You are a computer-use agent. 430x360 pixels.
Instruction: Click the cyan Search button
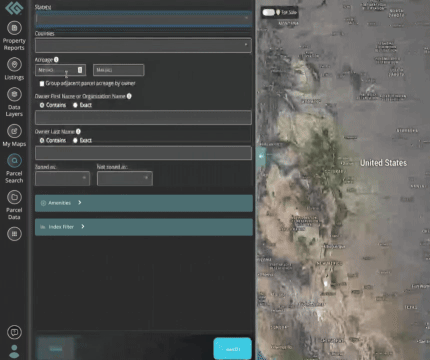point(232,349)
